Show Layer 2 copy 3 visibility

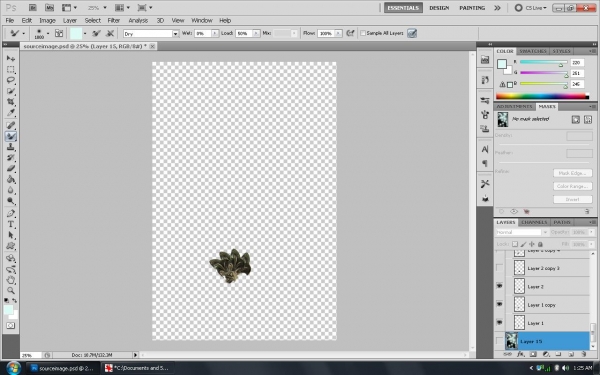(x=499, y=268)
